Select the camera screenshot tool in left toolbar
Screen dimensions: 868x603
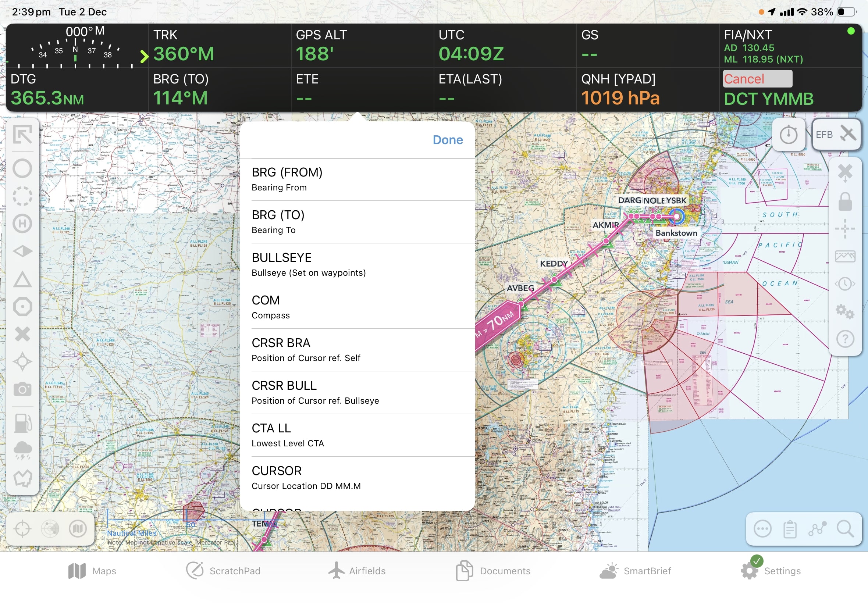pos(22,389)
